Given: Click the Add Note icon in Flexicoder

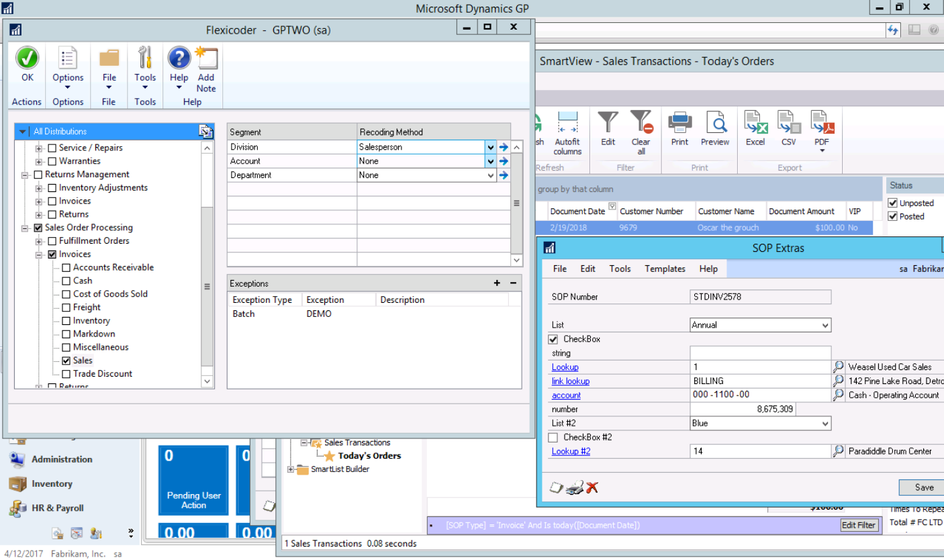Looking at the screenshot, I should (x=206, y=58).
